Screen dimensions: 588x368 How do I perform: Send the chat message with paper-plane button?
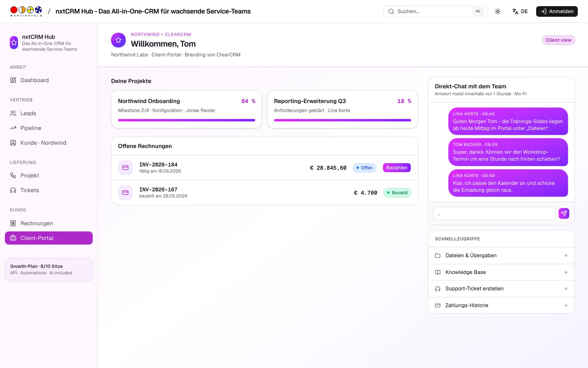pyautogui.click(x=564, y=213)
